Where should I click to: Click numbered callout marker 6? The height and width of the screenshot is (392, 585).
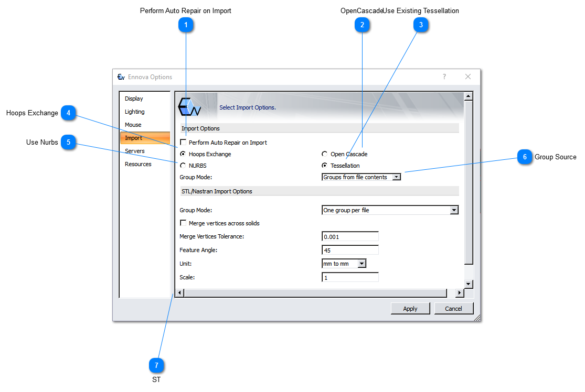pos(525,157)
